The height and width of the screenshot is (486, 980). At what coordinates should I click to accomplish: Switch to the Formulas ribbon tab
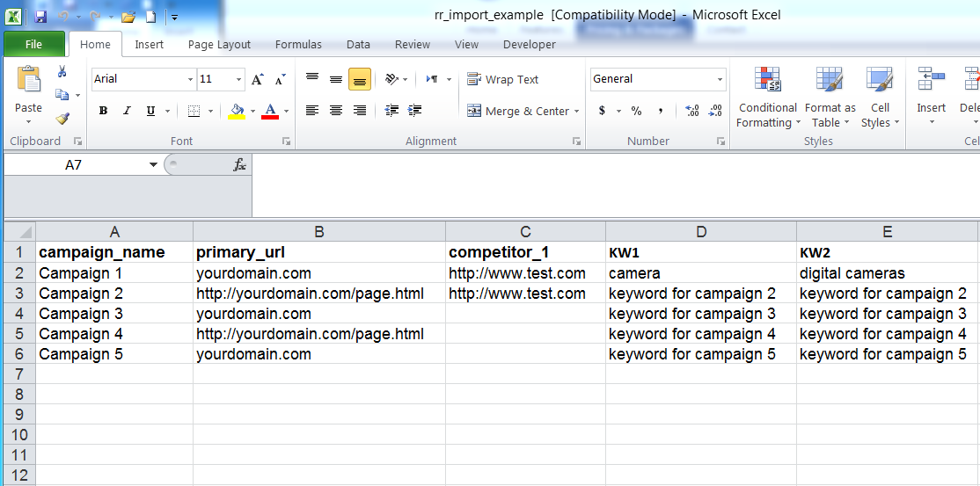point(298,44)
